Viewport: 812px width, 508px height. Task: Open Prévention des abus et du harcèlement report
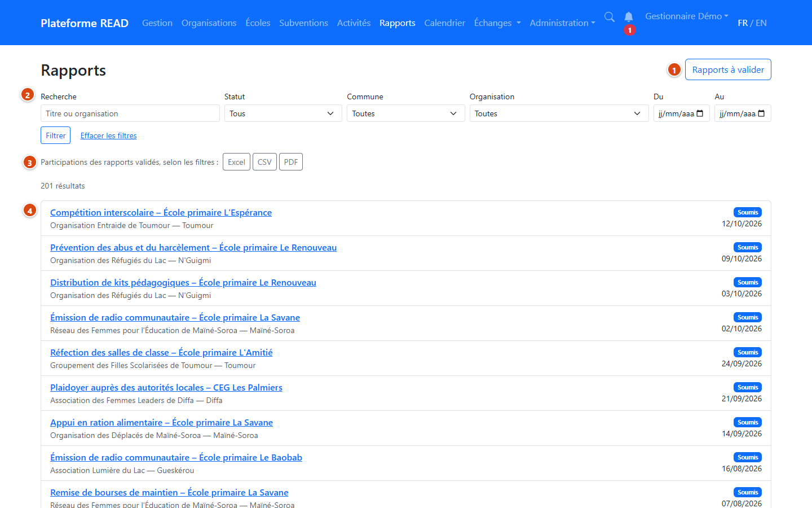coord(193,247)
